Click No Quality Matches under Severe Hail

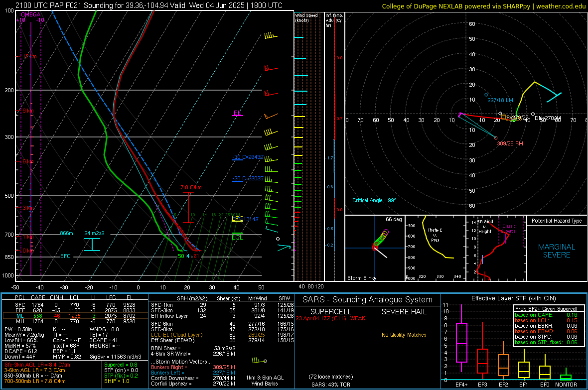pyautogui.click(x=404, y=335)
